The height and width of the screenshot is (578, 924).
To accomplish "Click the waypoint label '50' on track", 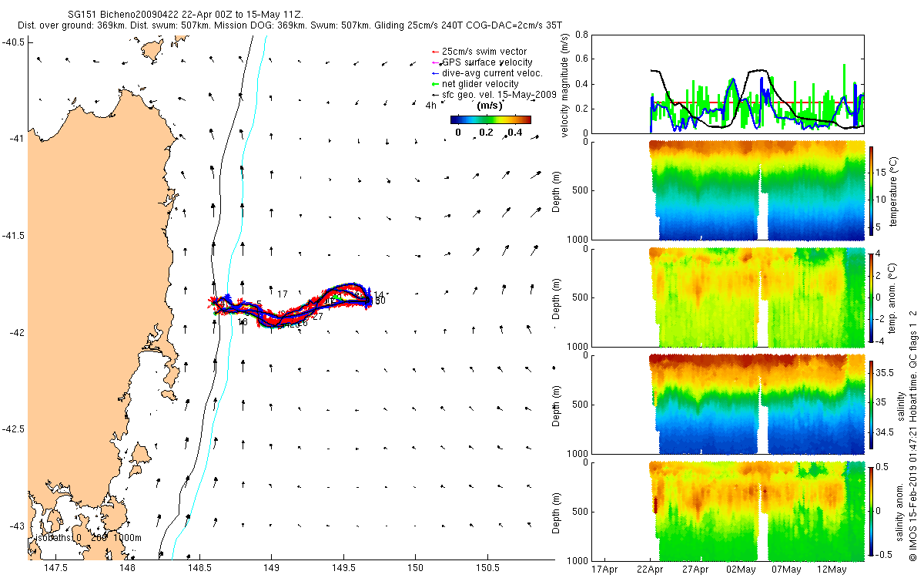I will [x=380, y=301].
